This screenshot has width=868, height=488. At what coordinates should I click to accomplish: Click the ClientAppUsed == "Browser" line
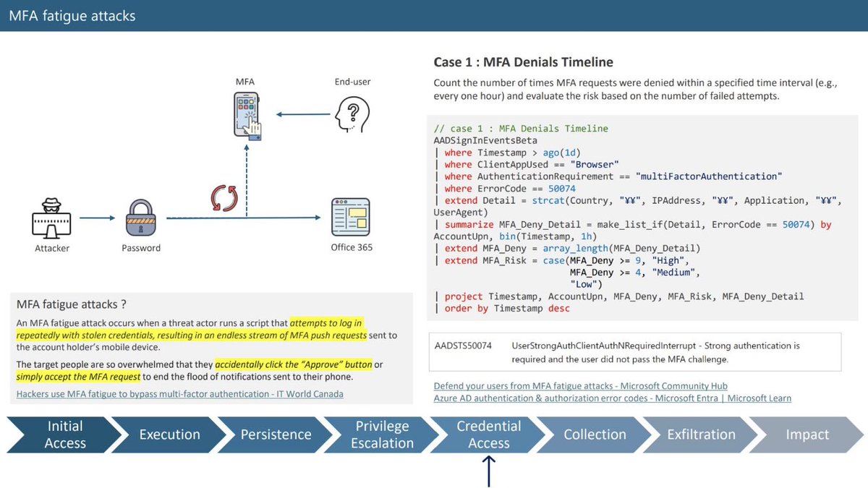526,165
